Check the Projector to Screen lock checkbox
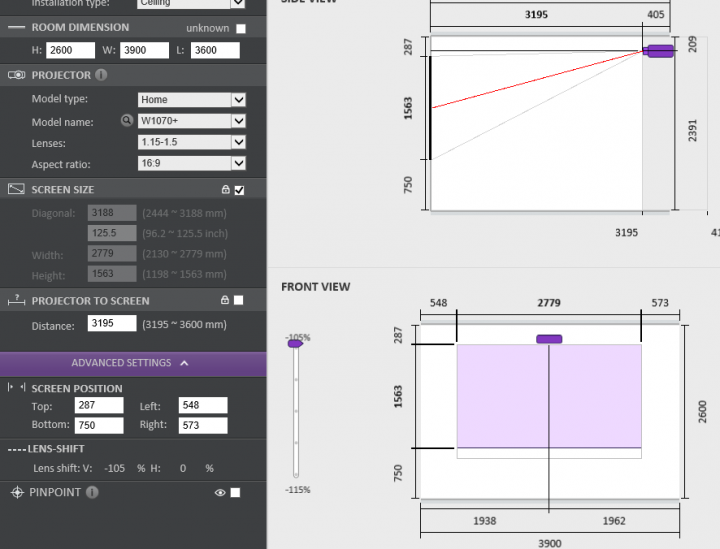The width and height of the screenshot is (720, 549). point(239,300)
